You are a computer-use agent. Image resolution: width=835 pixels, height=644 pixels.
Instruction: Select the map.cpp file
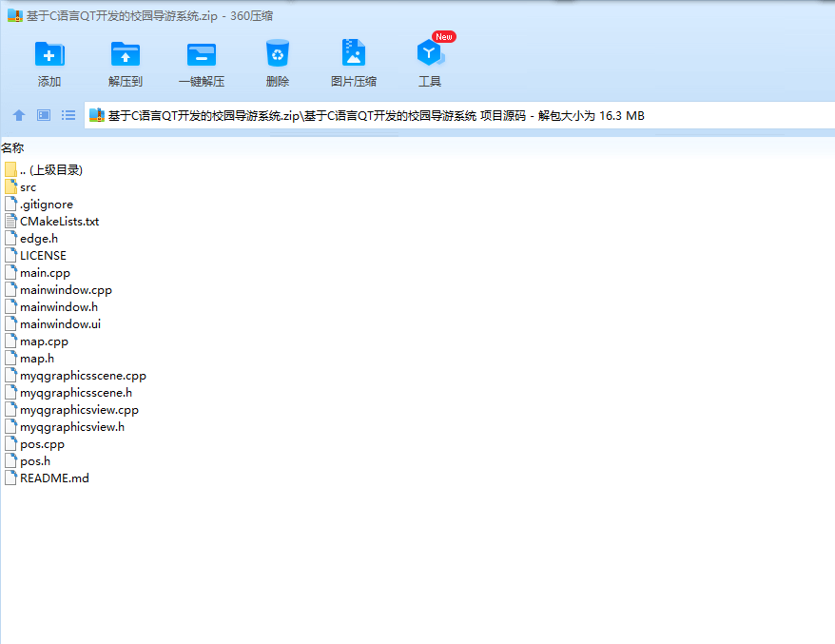[x=37, y=341]
